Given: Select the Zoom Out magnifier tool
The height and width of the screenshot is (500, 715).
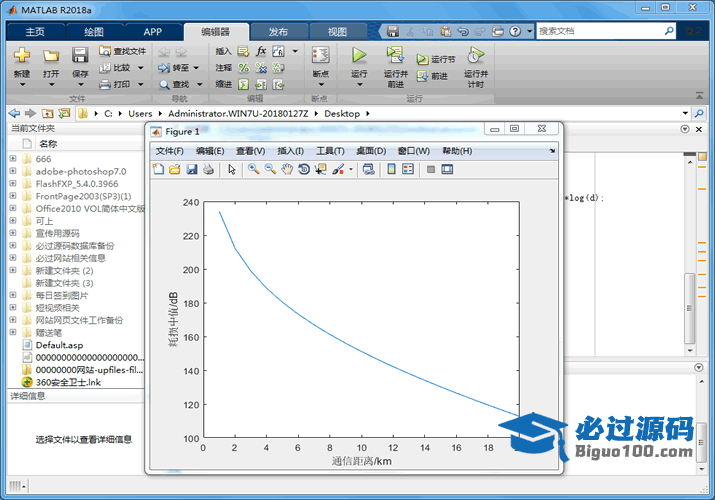Looking at the screenshot, I should pos(270,170).
